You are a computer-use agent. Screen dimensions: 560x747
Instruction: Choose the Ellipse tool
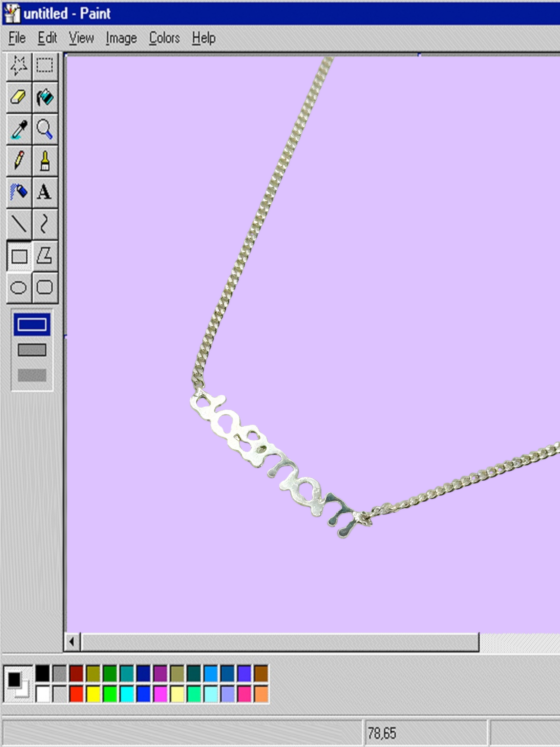pyautogui.click(x=19, y=288)
